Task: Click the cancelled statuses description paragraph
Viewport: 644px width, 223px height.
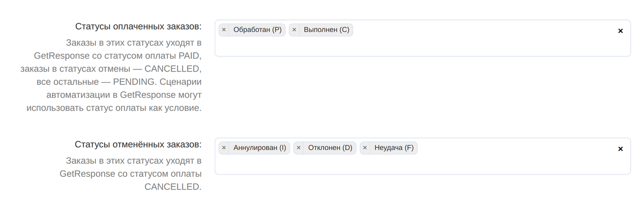Action: click(131, 174)
